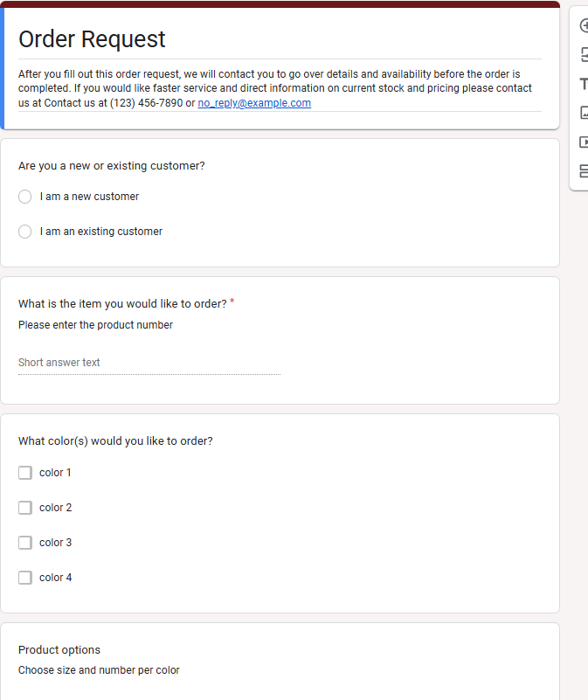588x700 pixels.
Task: Click the Add image icon
Action: click(x=584, y=113)
